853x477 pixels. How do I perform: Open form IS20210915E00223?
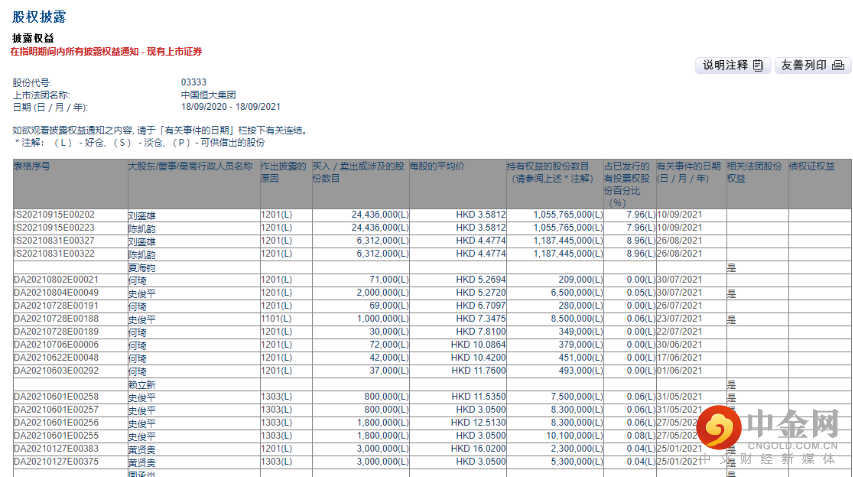click(54, 228)
